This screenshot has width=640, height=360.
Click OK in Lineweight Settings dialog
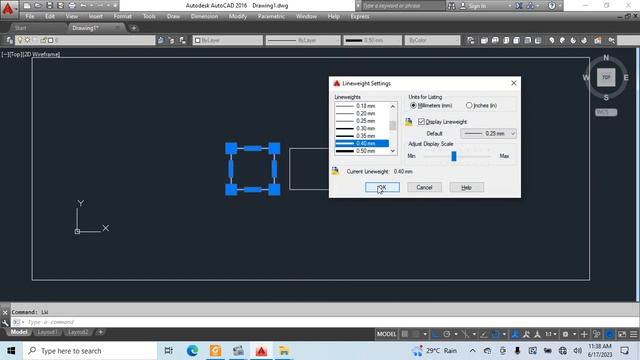[382, 187]
